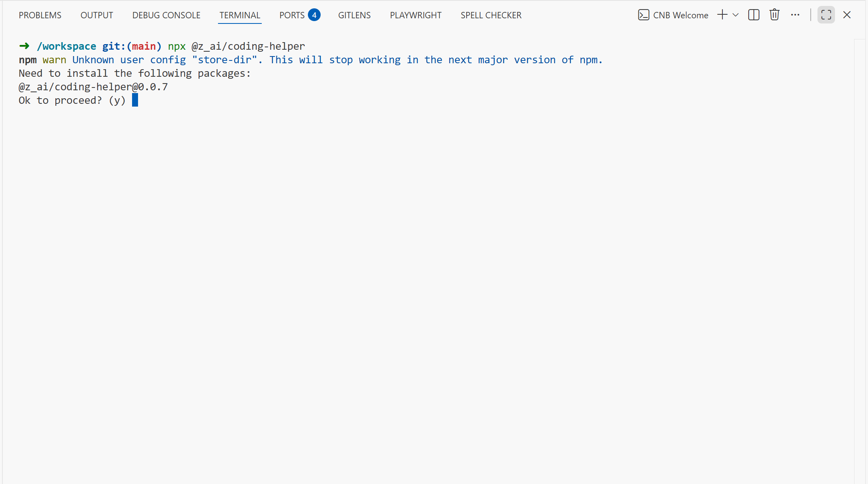Viewport: 868px width, 484px height.
Task: Open the Ports tab
Action: [292, 15]
